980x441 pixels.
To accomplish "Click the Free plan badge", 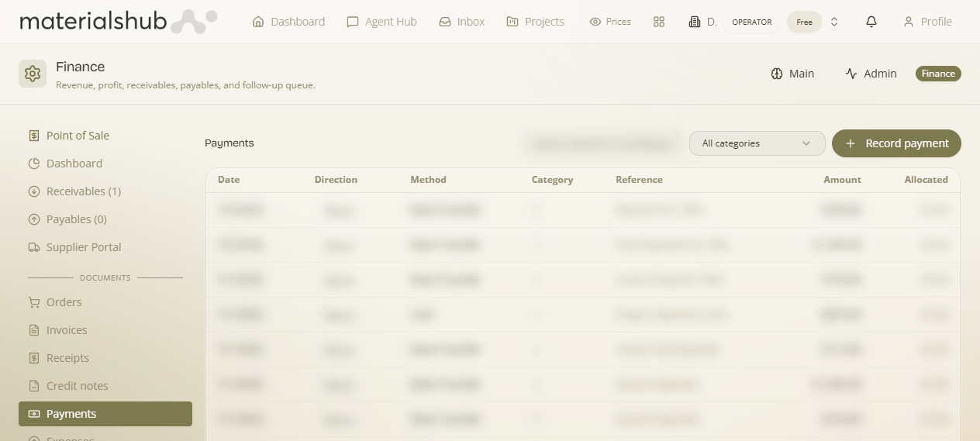I will (x=804, y=22).
